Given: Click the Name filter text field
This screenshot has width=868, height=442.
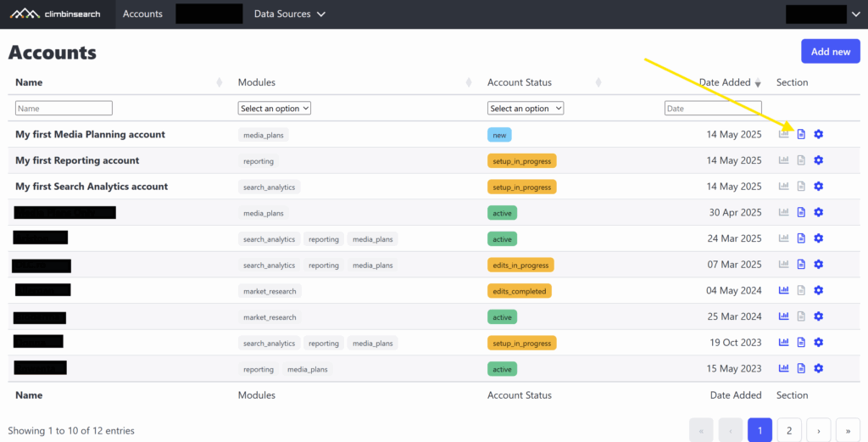Looking at the screenshot, I should (x=64, y=109).
